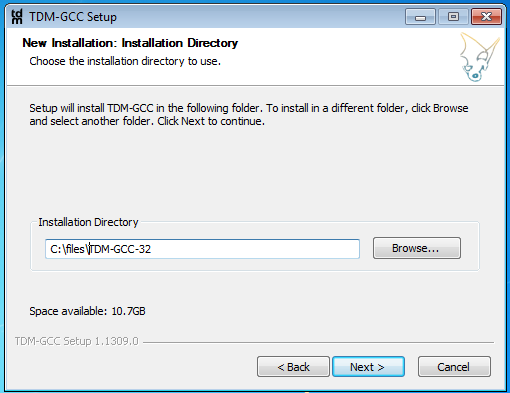The width and height of the screenshot is (510, 393).
Task: Cancel the installation
Action: pyautogui.click(x=454, y=367)
